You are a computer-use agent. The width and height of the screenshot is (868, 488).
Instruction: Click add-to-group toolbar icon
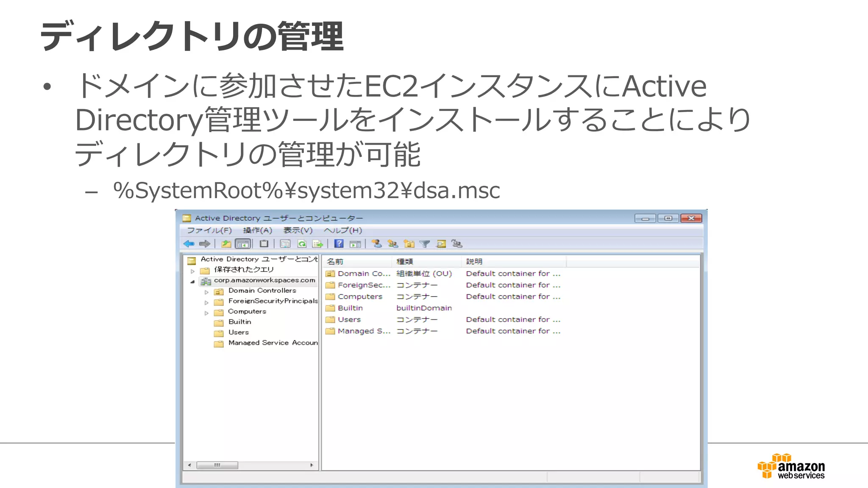coord(457,244)
